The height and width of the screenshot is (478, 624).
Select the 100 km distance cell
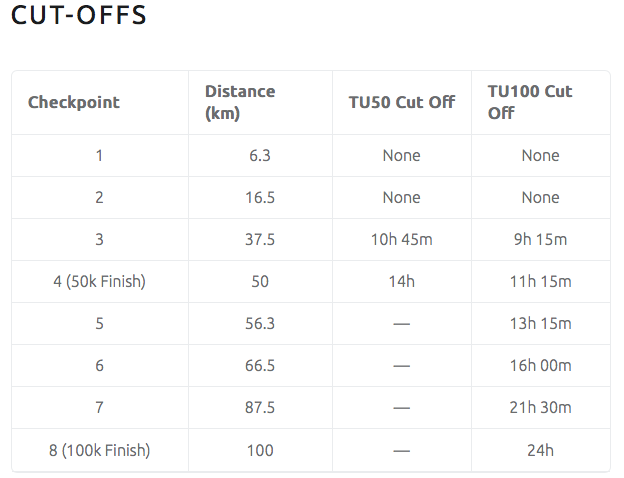260,450
